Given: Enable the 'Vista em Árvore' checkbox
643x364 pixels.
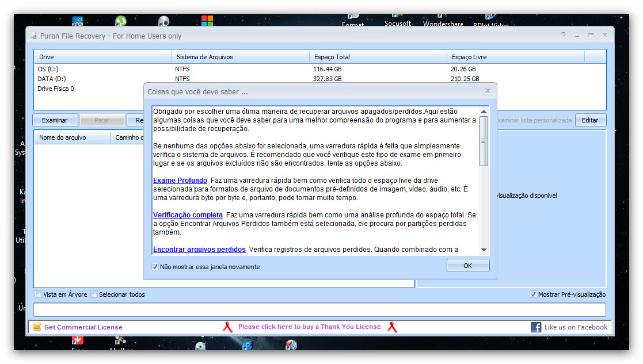Looking at the screenshot, I should click(x=39, y=294).
